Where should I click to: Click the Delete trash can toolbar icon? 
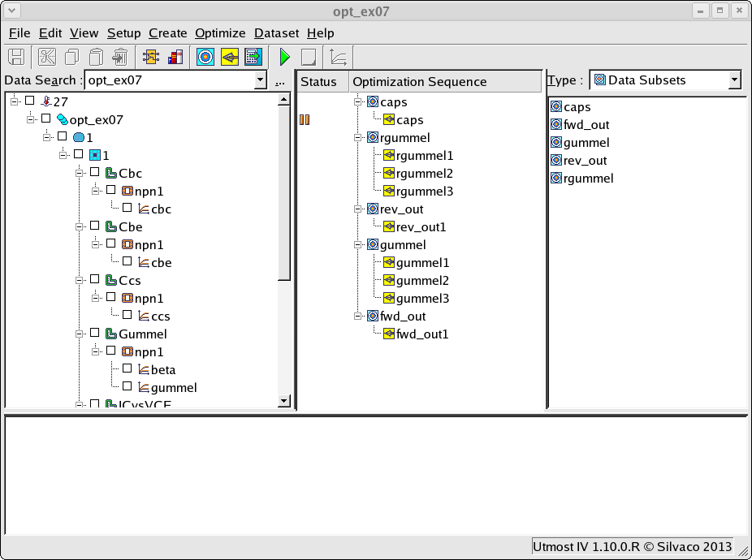point(120,57)
